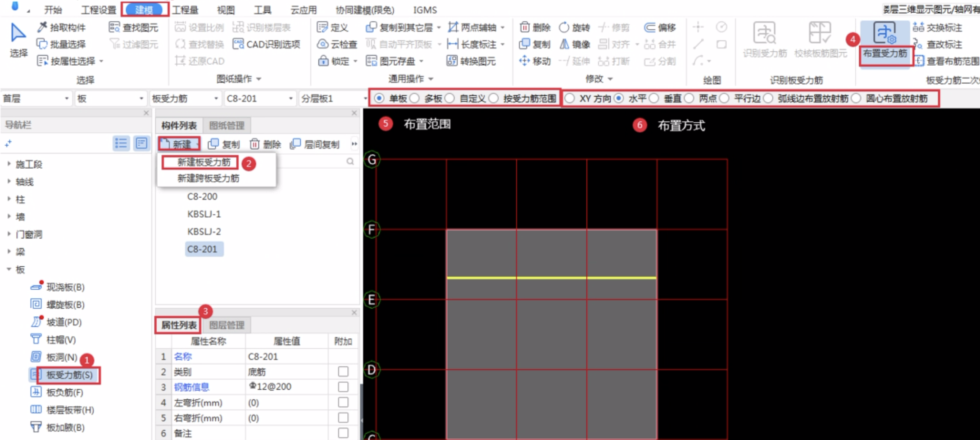Click 查看布筋范围 tool
980x440 pixels.
pyautogui.click(x=946, y=61)
